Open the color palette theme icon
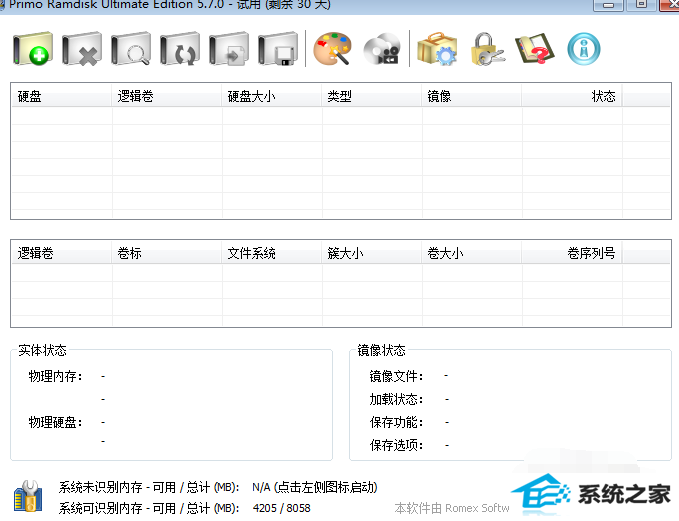679x521 pixels. pos(332,48)
